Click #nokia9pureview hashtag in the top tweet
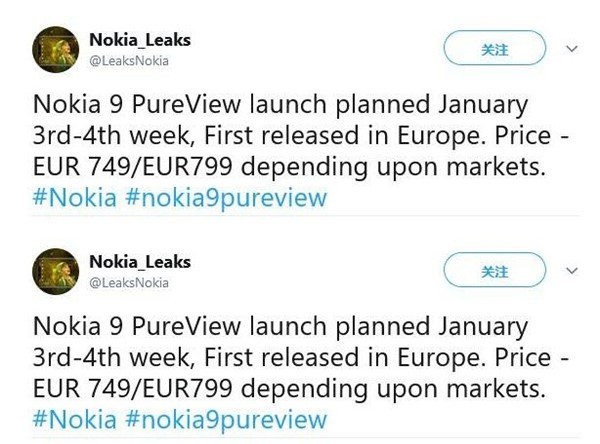600x444 pixels. 226,197
